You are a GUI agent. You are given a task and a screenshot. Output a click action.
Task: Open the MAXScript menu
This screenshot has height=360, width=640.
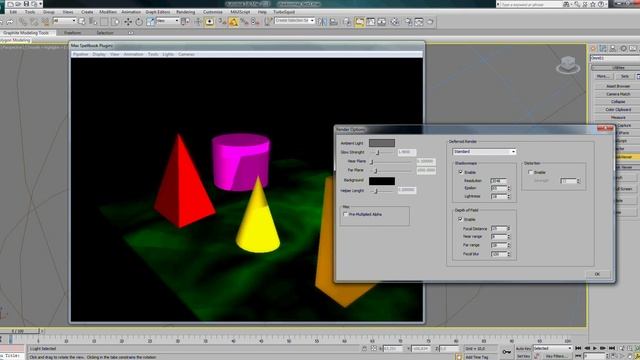click(x=240, y=12)
